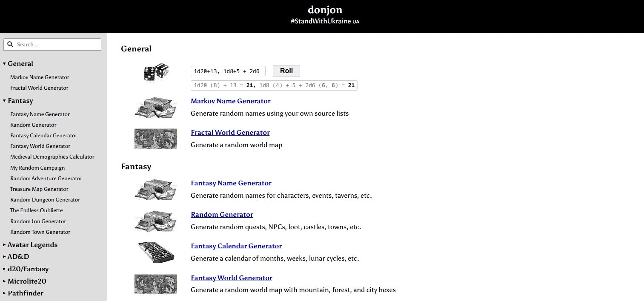Select Fantasy Calendar Generator in the sidebar
Screen dimensions: 644x301
click(44, 136)
